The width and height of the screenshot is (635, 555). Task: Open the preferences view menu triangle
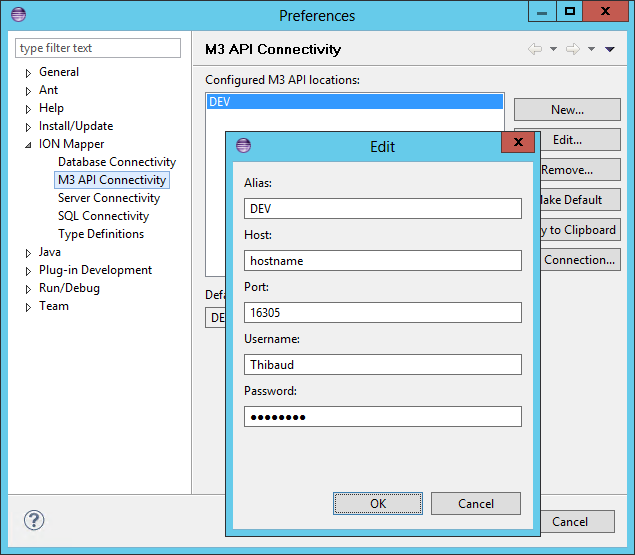coord(610,49)
